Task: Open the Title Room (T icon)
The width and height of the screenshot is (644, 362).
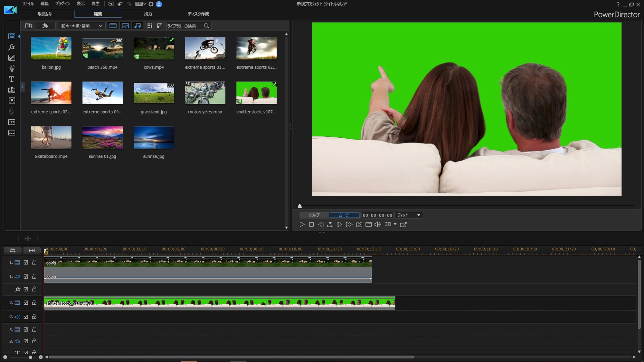Action: pyautogui.click(x=12, y=79)
